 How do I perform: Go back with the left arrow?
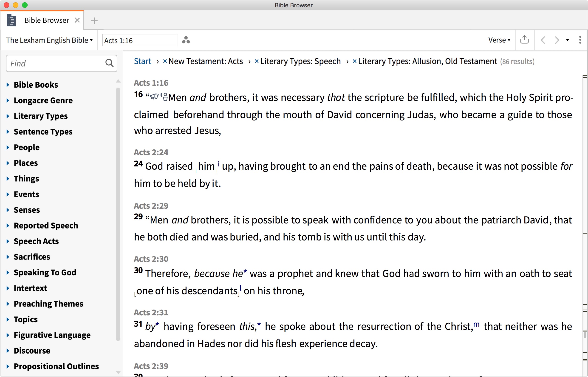543,40
